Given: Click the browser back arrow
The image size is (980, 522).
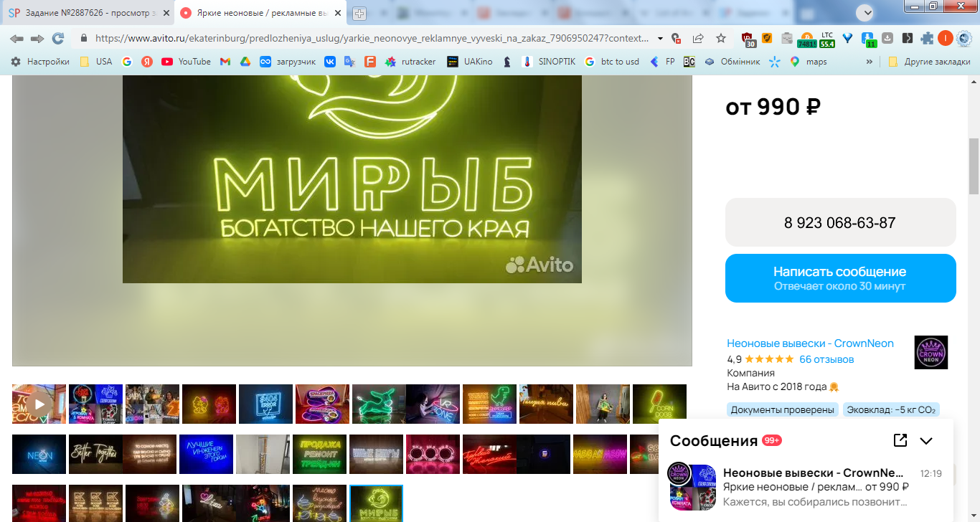Looking at the screenshot, I should pyautogui.click(x=17, y=39).
